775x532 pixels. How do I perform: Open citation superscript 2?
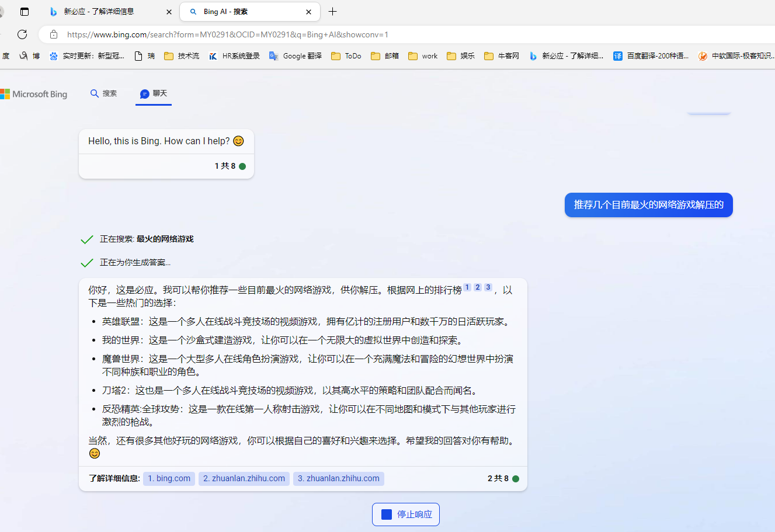[x=478, y=287]
